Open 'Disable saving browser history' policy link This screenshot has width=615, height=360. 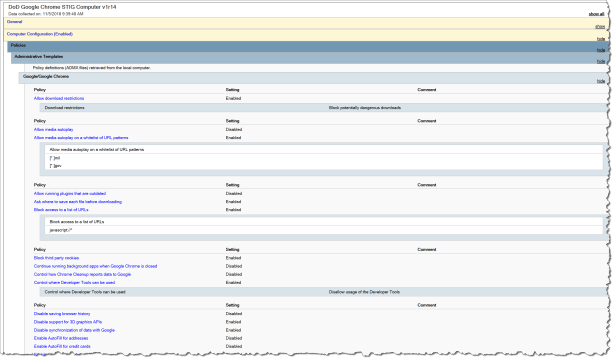pyautogui.click(x=62, y=314)
